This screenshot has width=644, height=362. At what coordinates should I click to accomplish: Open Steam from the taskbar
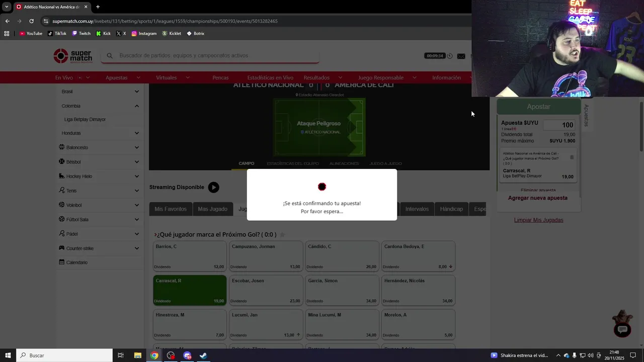click(x=203, y=355)
